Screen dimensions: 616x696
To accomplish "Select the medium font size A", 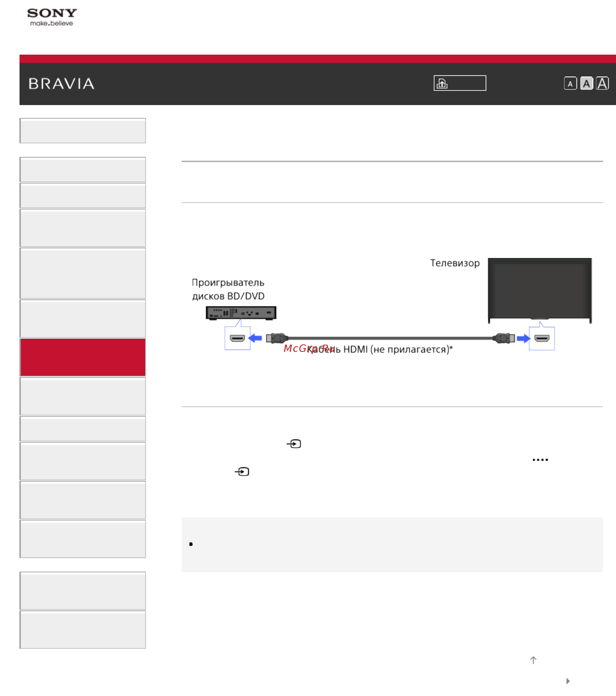I will (x=586, y=84).
